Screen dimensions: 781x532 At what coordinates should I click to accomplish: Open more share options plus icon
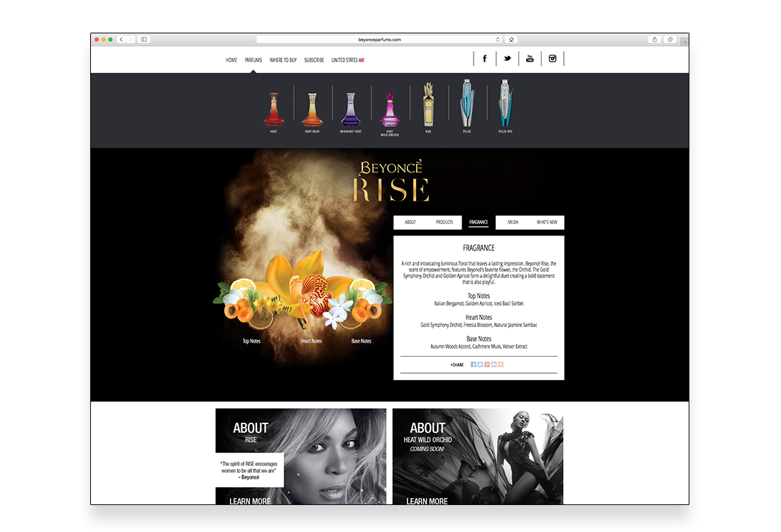[x=501, y=365]
